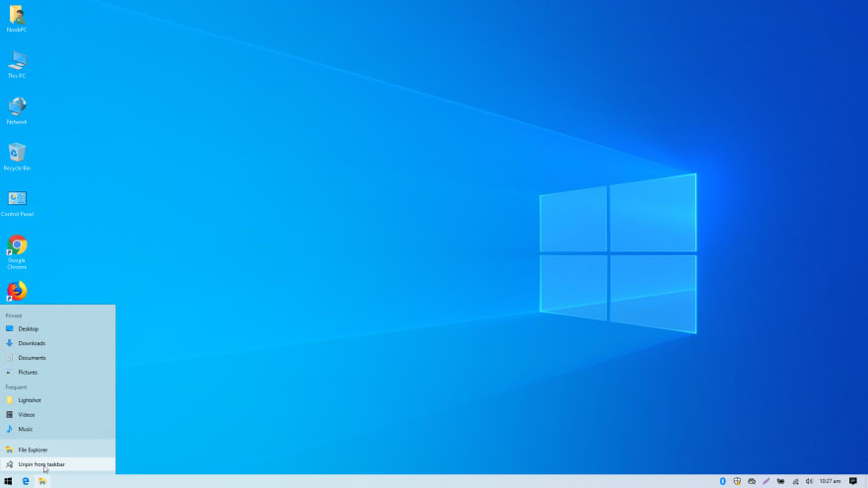The height and width of the screenshot is (488, 868).
Task: Open the NoobPC user folder icon
Action: [x=17, y=18]
